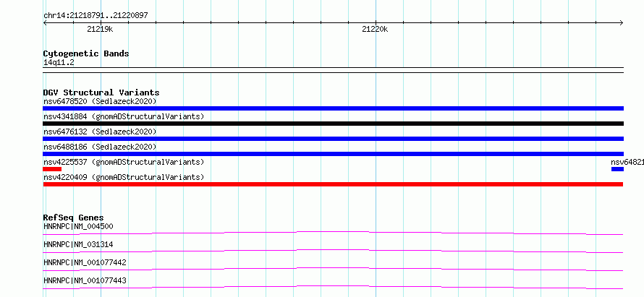The height and width of the screenshot is (297, 644).
Task: Open variant nsv4341884 label
Action: coord(124,116)
